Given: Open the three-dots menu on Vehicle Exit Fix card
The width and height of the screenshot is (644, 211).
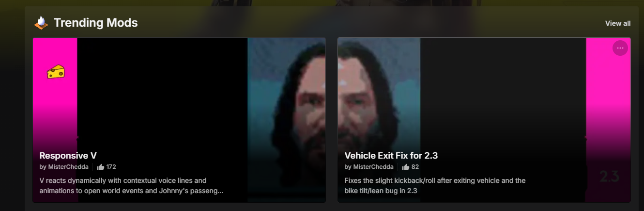Looking at the screenshot, I should pyautogui.click(x=620, y=48).
